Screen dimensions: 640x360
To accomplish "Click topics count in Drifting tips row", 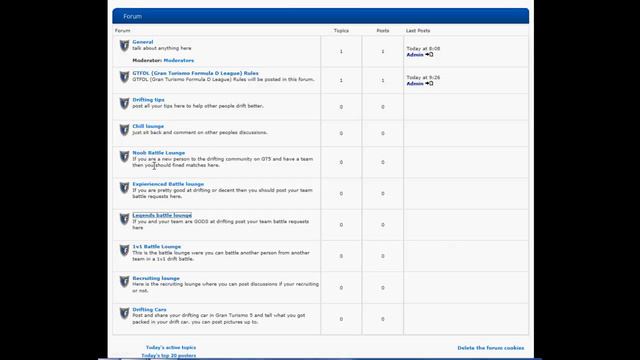I will coord(341,107).
